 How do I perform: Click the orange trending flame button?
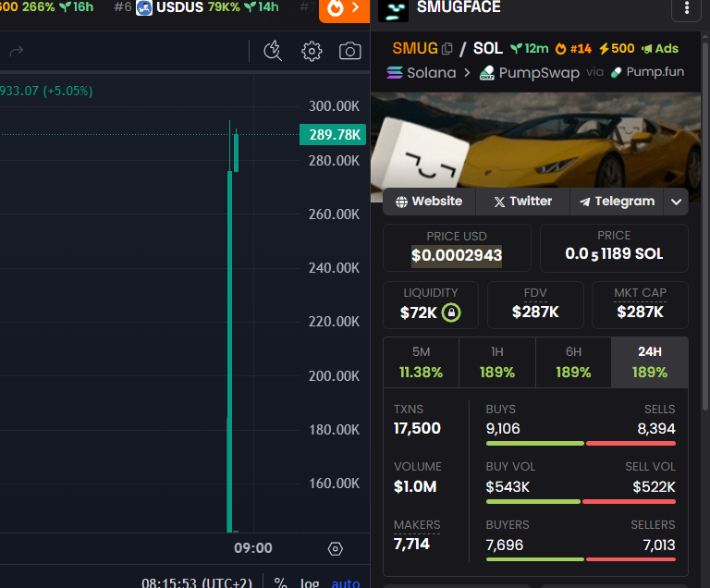point(344,9)
